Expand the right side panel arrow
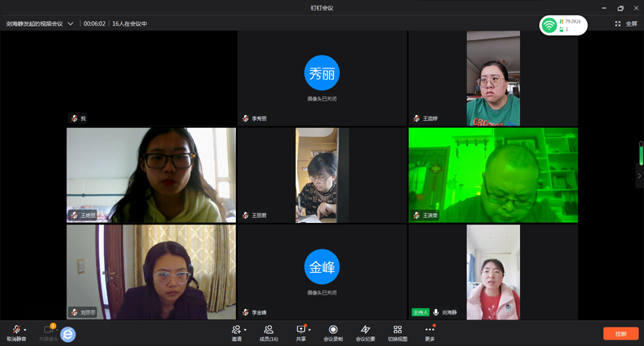This screenshot has height=346, width=644. (x=639, y=175)
